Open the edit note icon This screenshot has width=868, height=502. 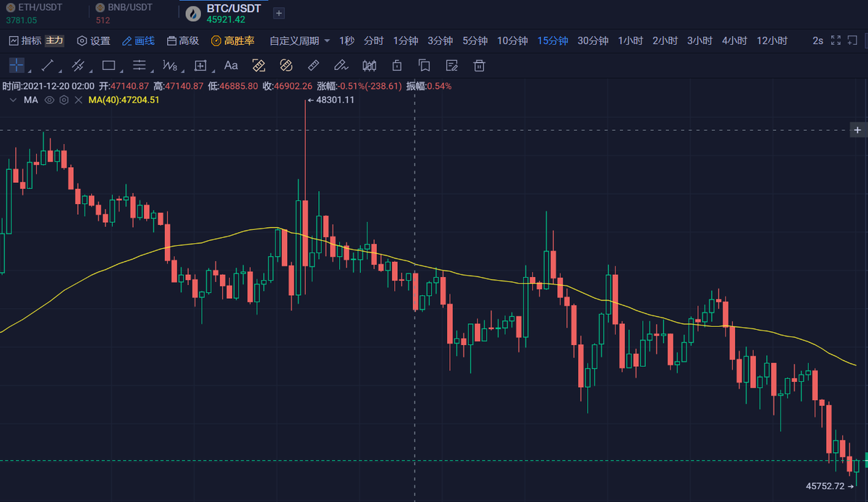click(x=452, y=66)
